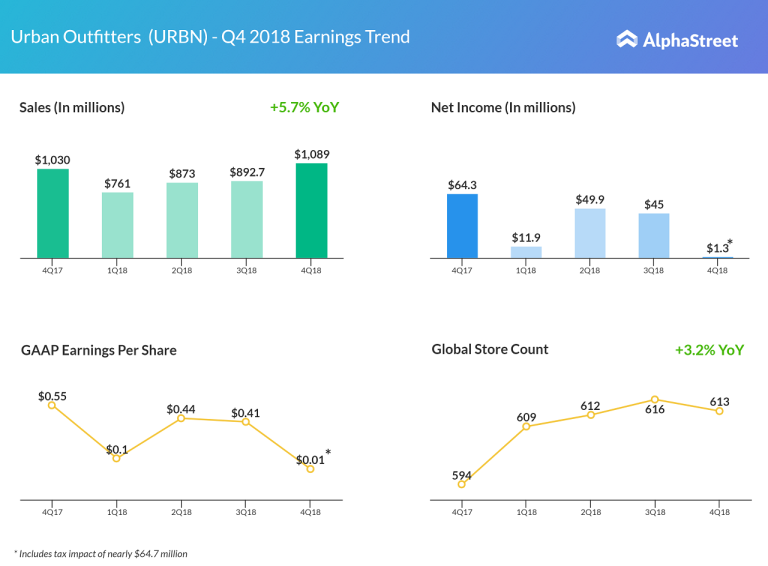Click the +3.2% YoY store count label

709,350
